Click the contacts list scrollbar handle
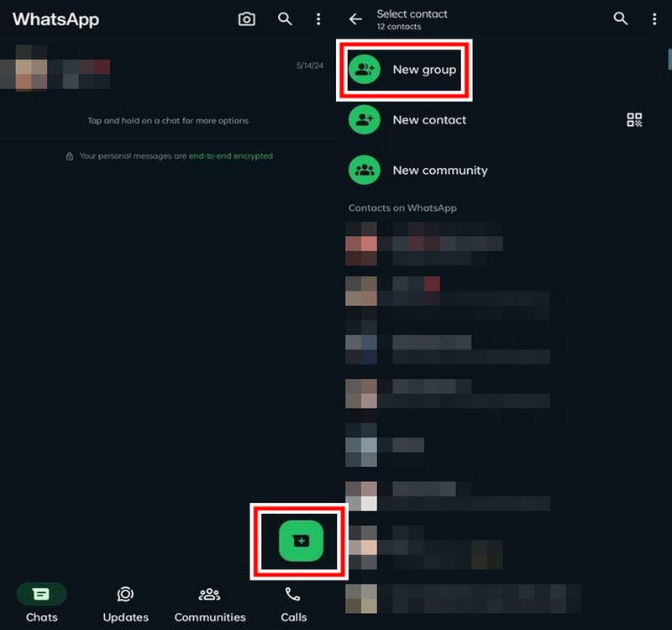672x630 pixels. tap(669, 59)
